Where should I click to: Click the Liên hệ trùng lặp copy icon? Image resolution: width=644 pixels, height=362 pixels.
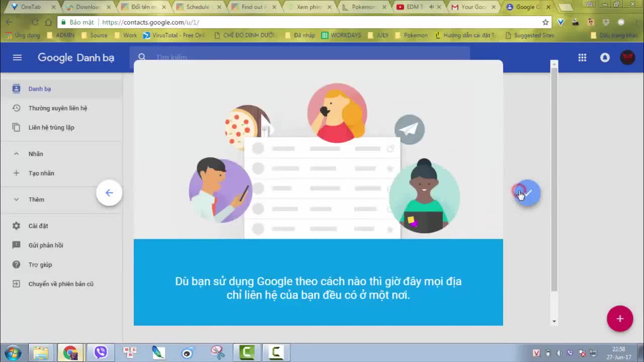tap(16, 127)
